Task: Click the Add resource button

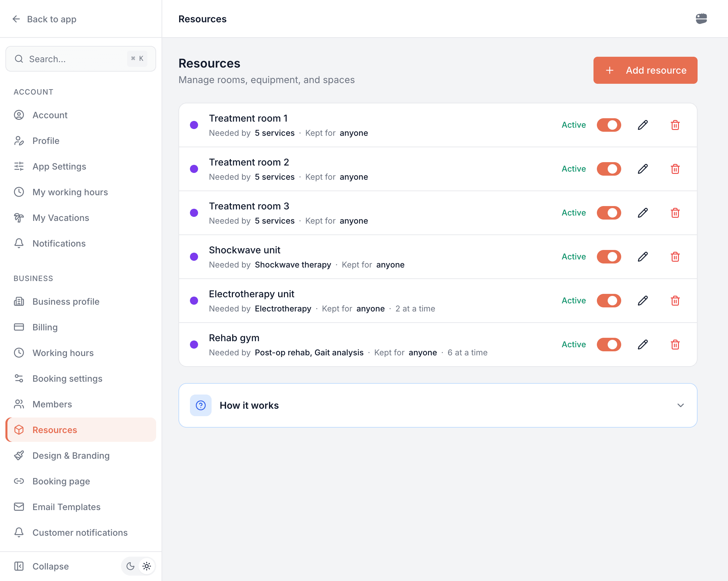Action: coord(645,70)
